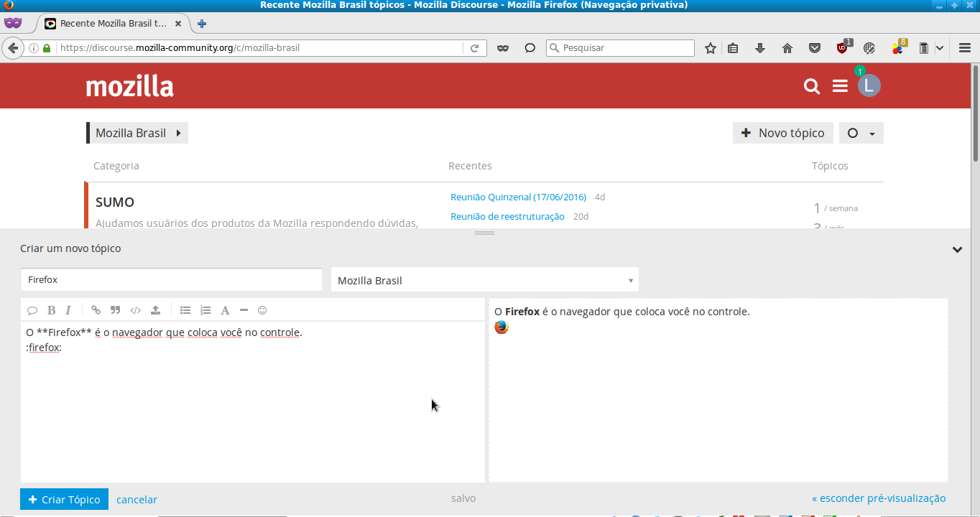Viewport: 980px width, 517px height.
Task: Upload a file via composer toolbar
Action: pos(155,310)
